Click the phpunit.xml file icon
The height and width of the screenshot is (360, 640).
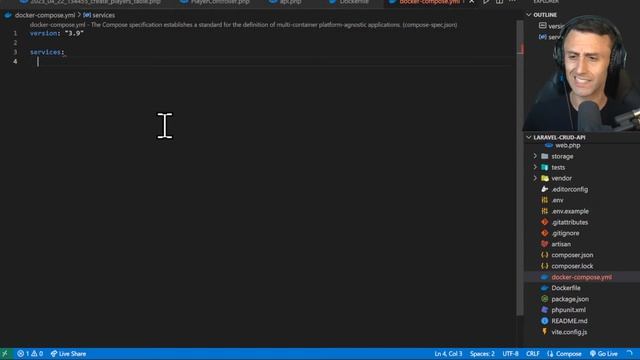coord(544,310)
